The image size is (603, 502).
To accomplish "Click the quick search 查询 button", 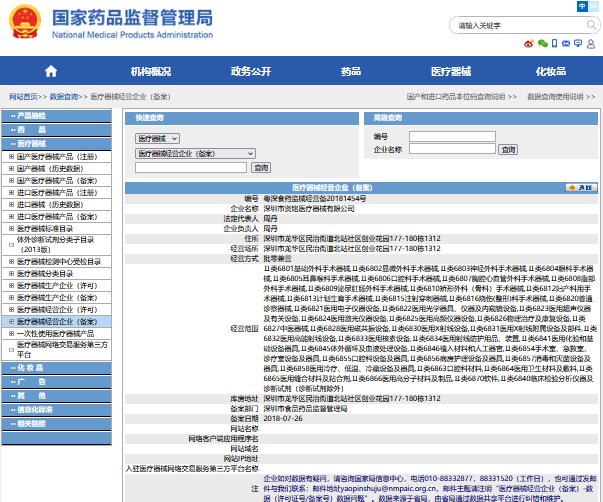I will (x=261, y=167).
